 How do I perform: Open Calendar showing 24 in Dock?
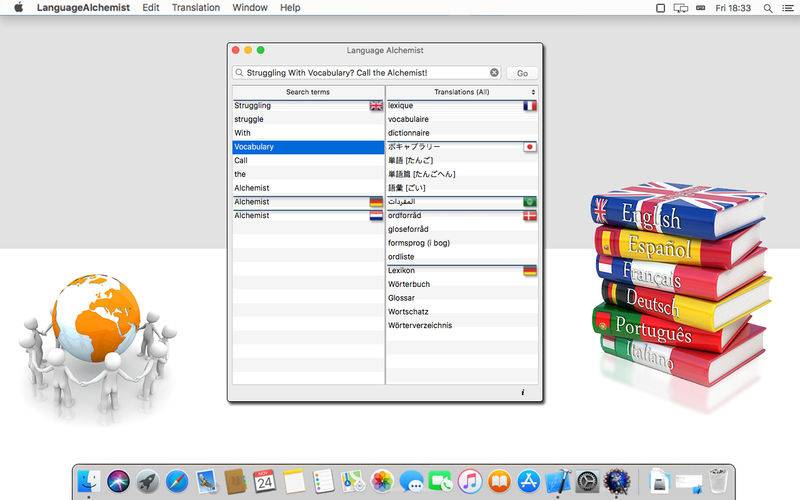pos(265,482)
